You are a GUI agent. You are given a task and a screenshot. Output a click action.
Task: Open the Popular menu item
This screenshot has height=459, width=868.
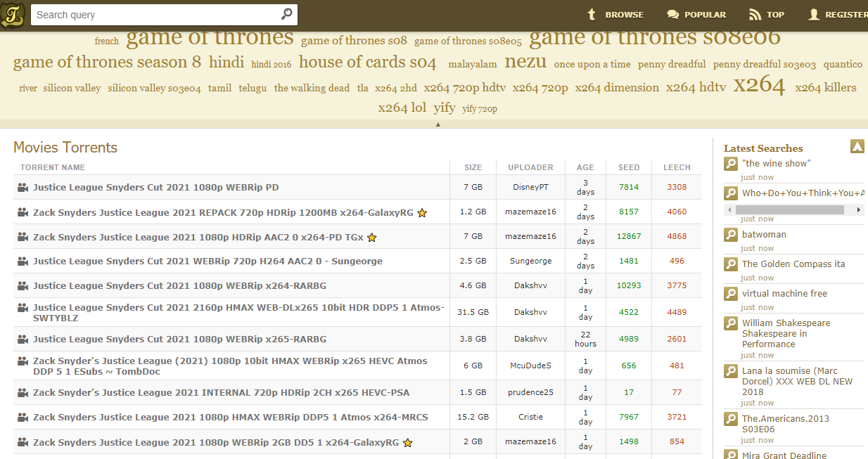696,14
